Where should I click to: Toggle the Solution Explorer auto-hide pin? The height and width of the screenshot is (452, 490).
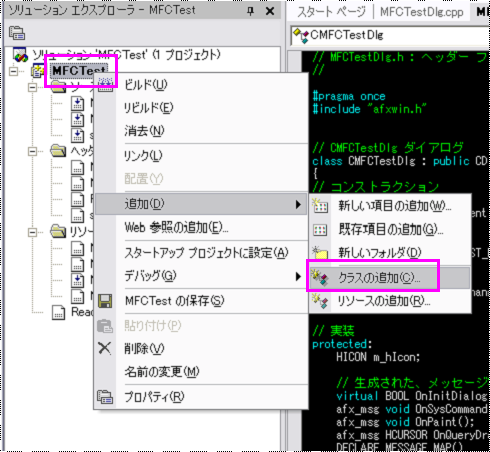coord(250,11)
